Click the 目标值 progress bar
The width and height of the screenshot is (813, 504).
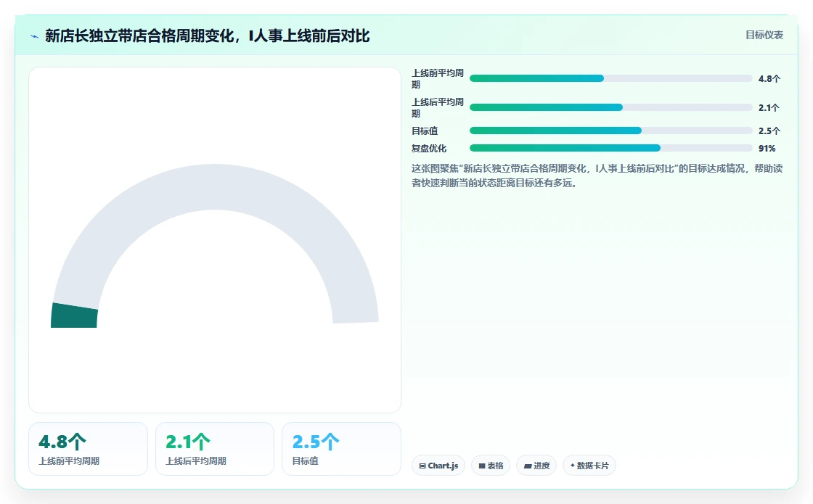610,131
